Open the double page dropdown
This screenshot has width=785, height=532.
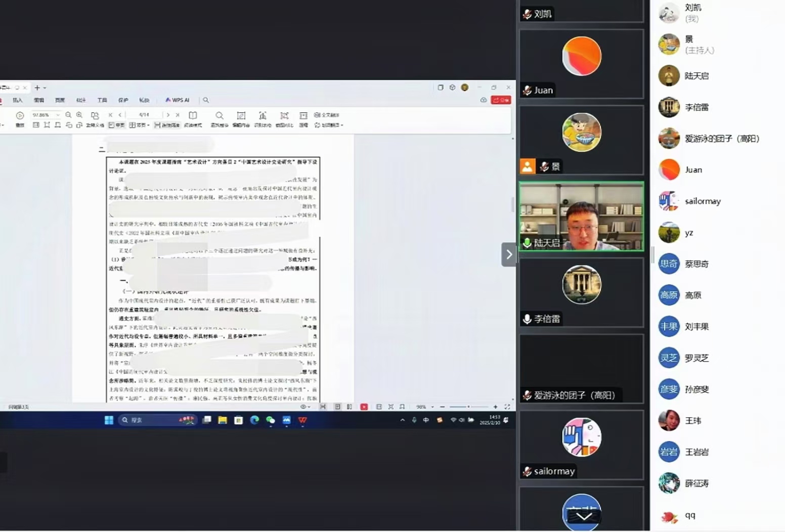click(139, 125)
